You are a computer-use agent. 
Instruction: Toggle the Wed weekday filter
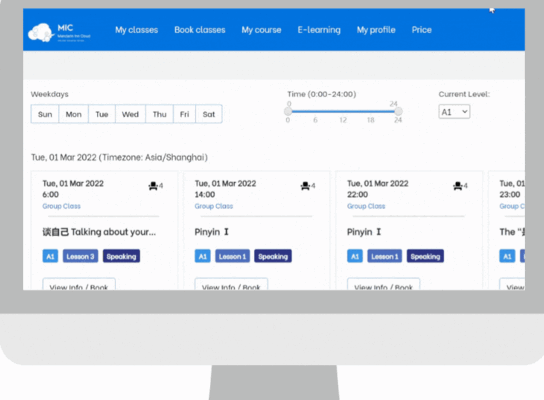click(x=130, y=114)
